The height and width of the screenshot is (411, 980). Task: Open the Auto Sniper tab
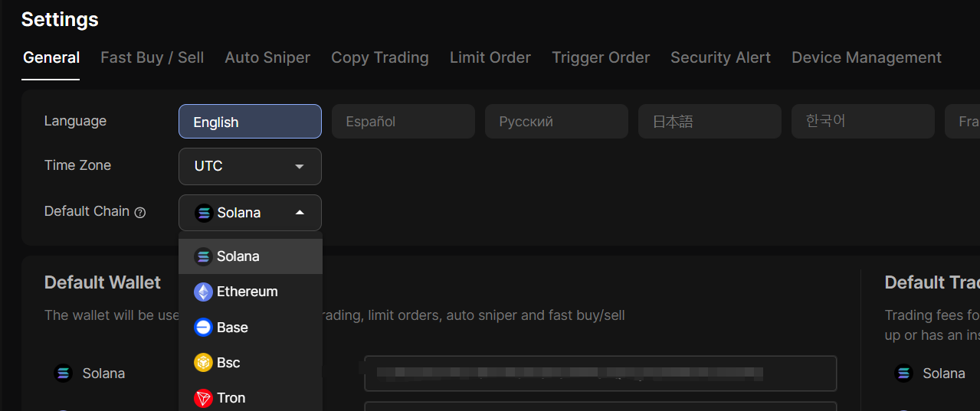click(x=267, y=57)
